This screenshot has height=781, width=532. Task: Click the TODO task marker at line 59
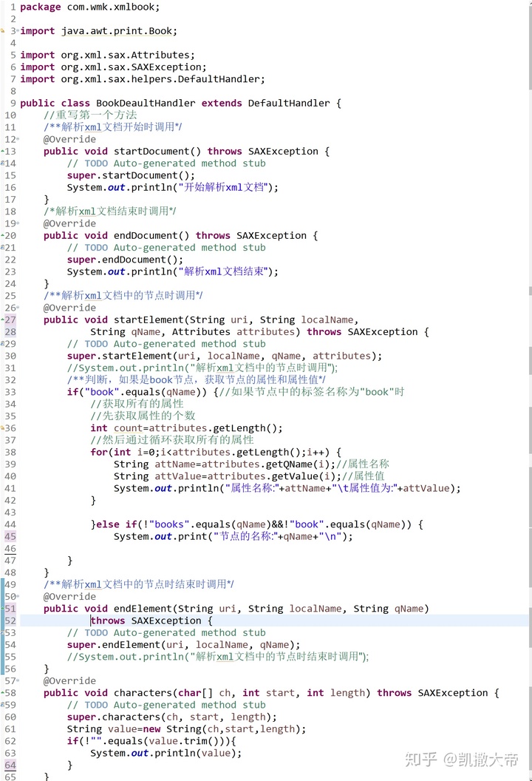[2, 705]
